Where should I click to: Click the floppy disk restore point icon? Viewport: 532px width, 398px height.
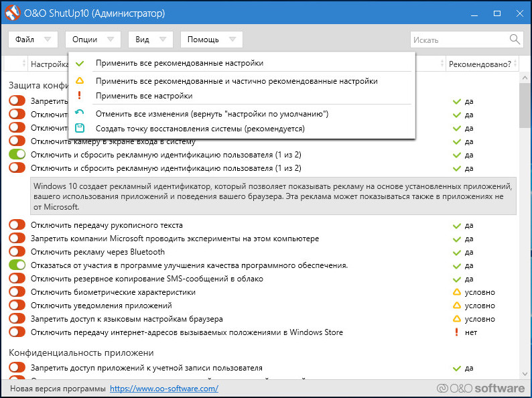pyautogui.click(x=79, y=128)
